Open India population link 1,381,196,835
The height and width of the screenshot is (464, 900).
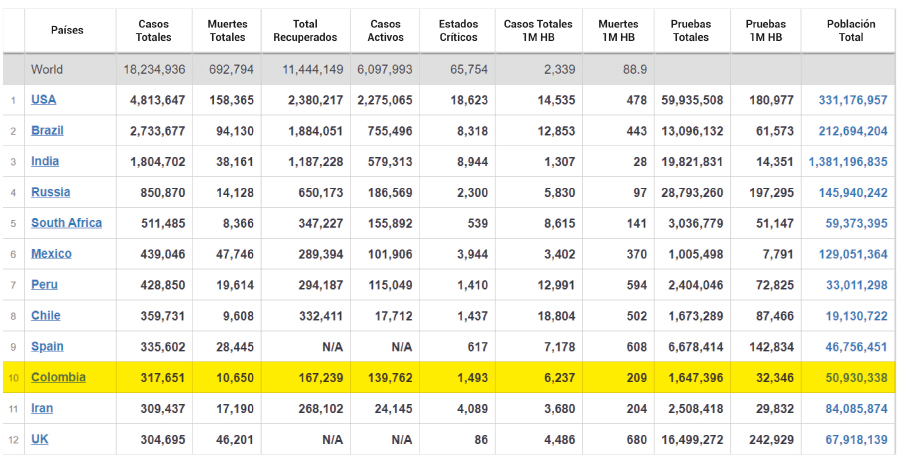tap(848, 162)
